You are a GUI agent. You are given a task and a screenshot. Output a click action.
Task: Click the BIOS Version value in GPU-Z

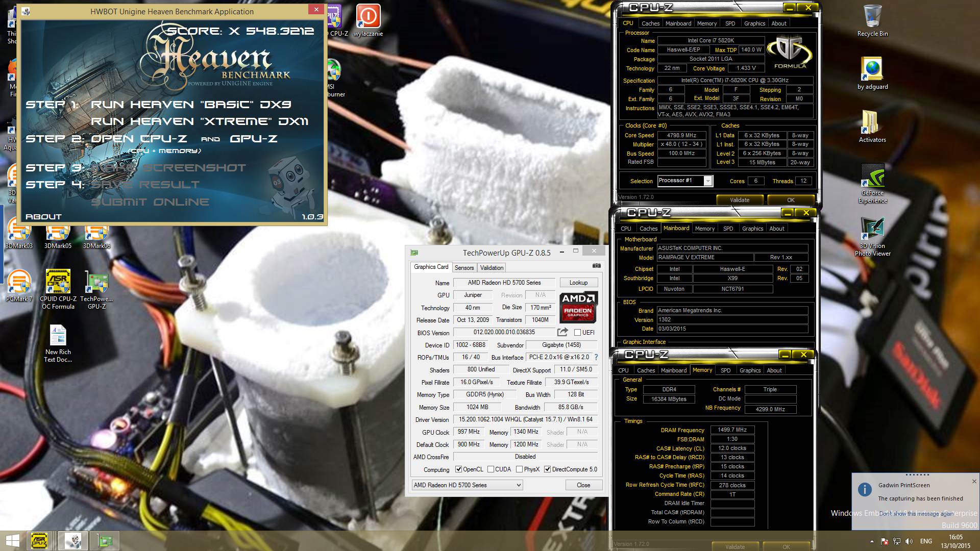point(504,332)
